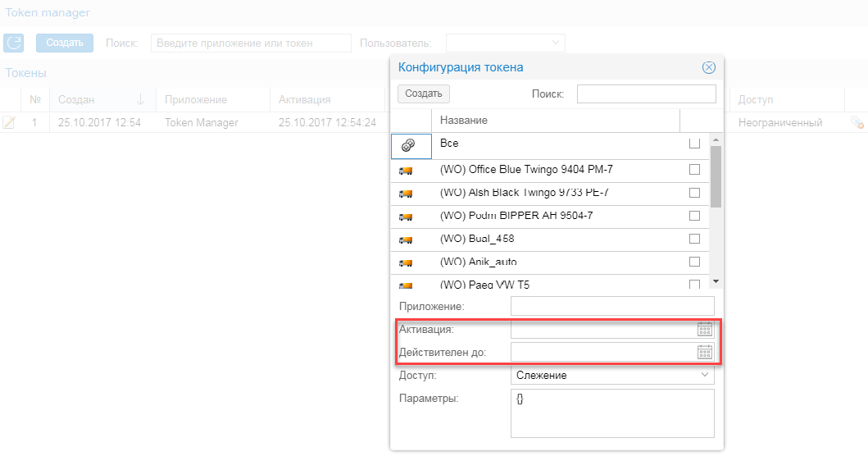Click the edit pencil icon for token 1
Viewport: 868px width, 470px height.
click(x=9, y=122)
